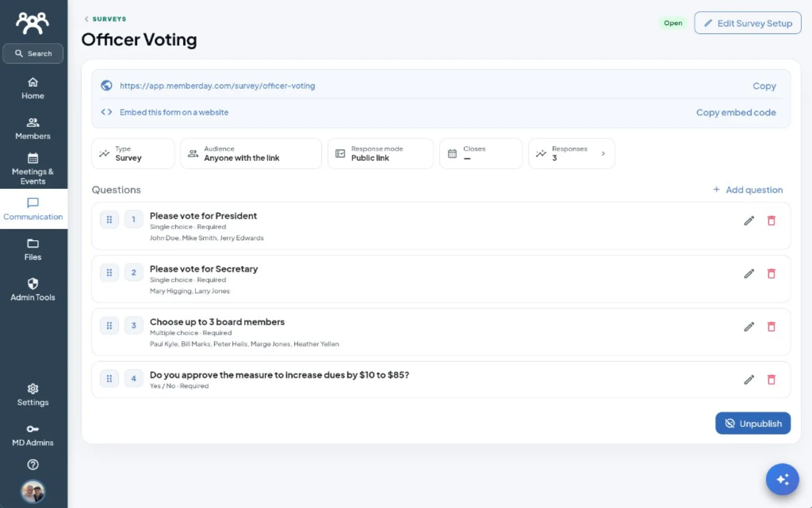Click 'Choose up to 3 board members'
Screen dimensions: 812x508
pos(217,322)
